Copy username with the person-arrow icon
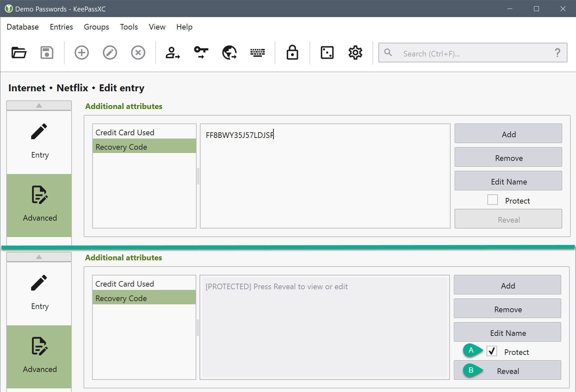The width and height of the screenshot is (576, 392). [172, 53]
